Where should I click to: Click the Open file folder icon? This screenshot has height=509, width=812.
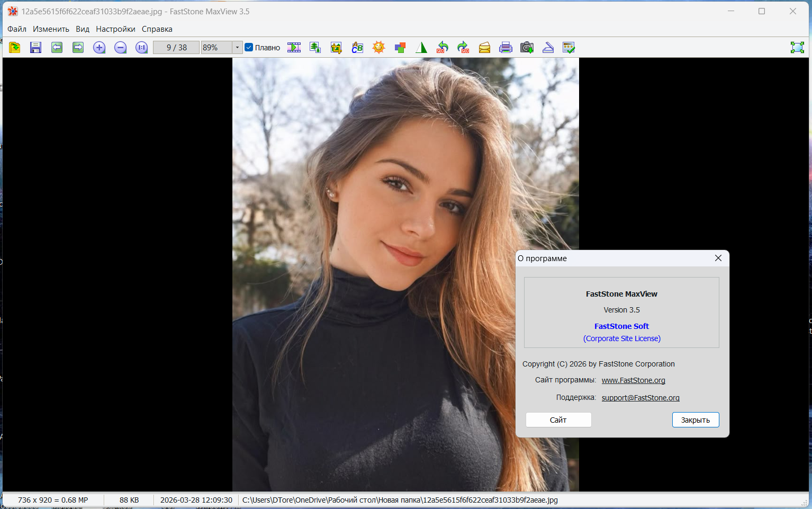15,48
